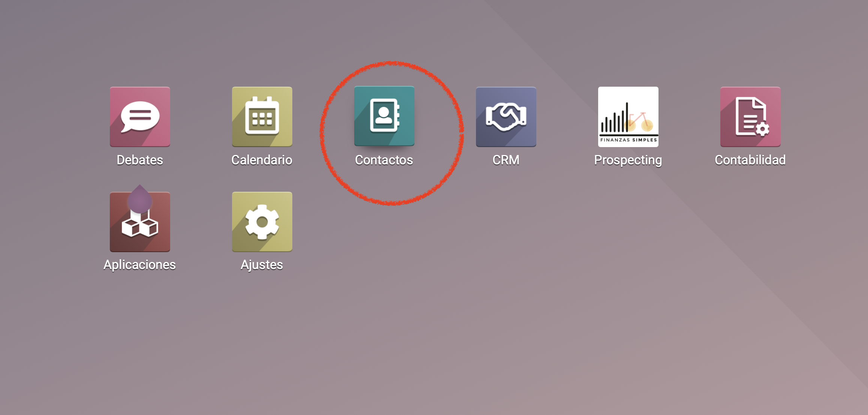Click the small gear on Contabilidad icon

(x=762, y=129)
